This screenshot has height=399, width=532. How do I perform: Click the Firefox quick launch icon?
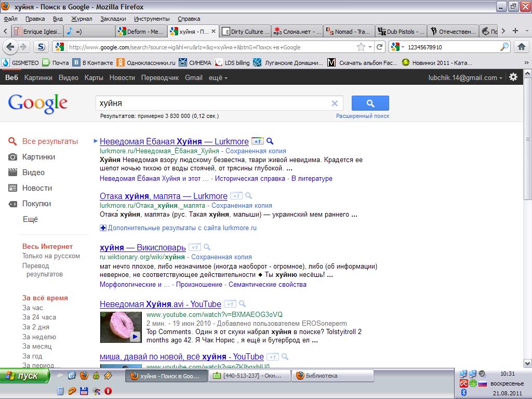coord(84,376)
